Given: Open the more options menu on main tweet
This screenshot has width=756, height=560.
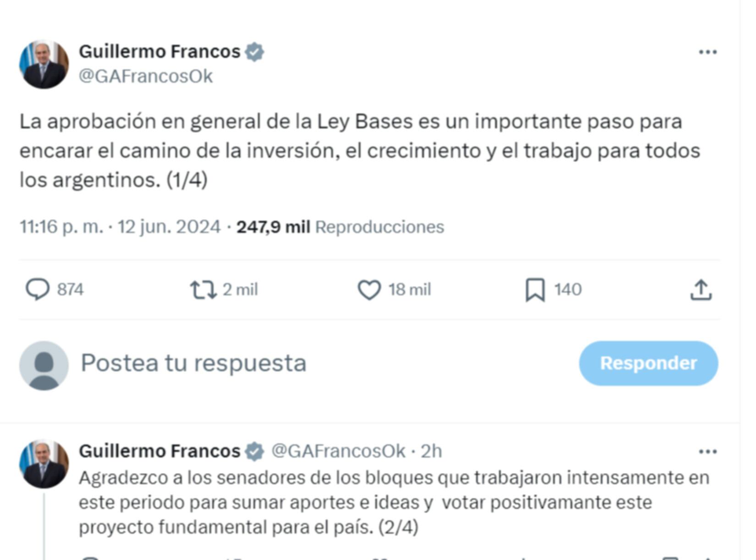Looking at the screenshot, I should click(x=707, y=52).
